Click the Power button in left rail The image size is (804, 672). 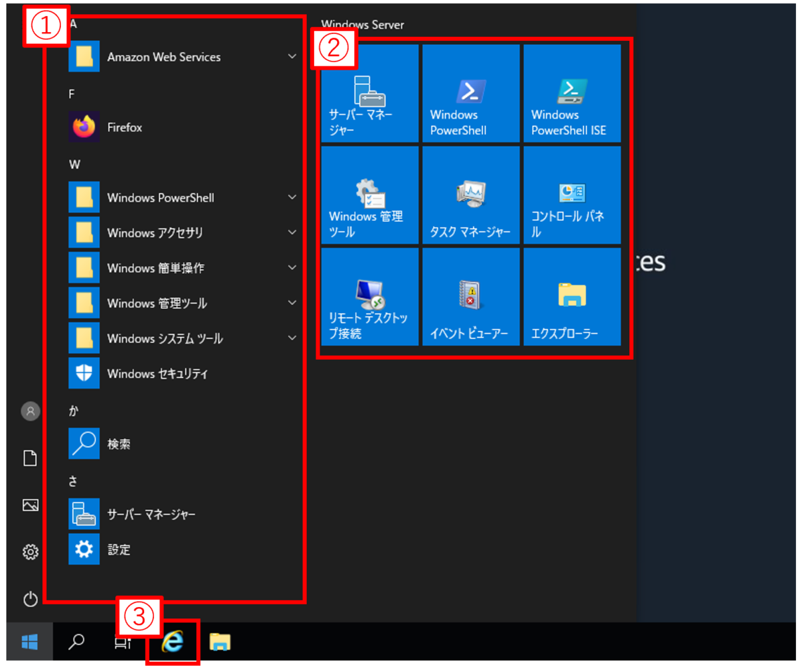(30, 599)
